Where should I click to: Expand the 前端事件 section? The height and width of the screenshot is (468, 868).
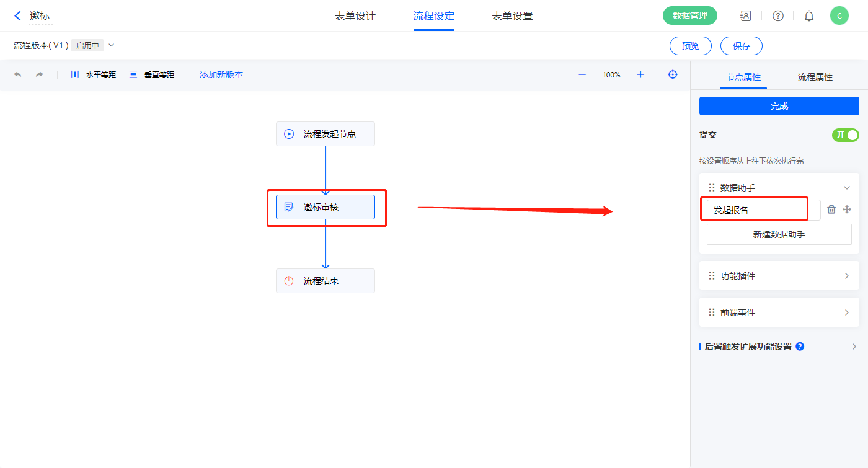point(846,312)
